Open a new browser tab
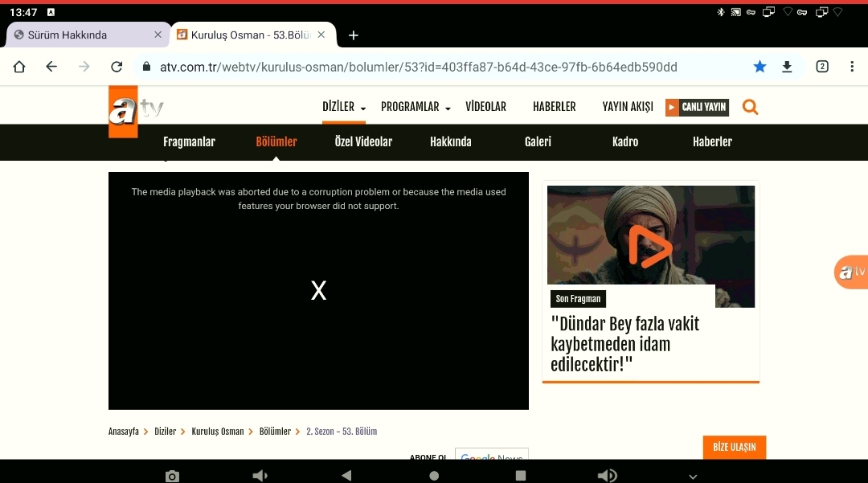This screenshot has width=868, height=483. 353,35
